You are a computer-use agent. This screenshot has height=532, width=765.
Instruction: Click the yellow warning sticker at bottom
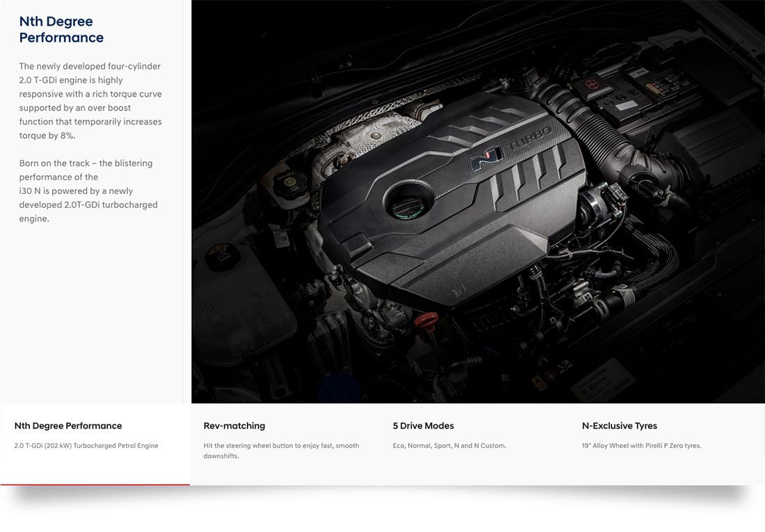(x=540, y=381)
